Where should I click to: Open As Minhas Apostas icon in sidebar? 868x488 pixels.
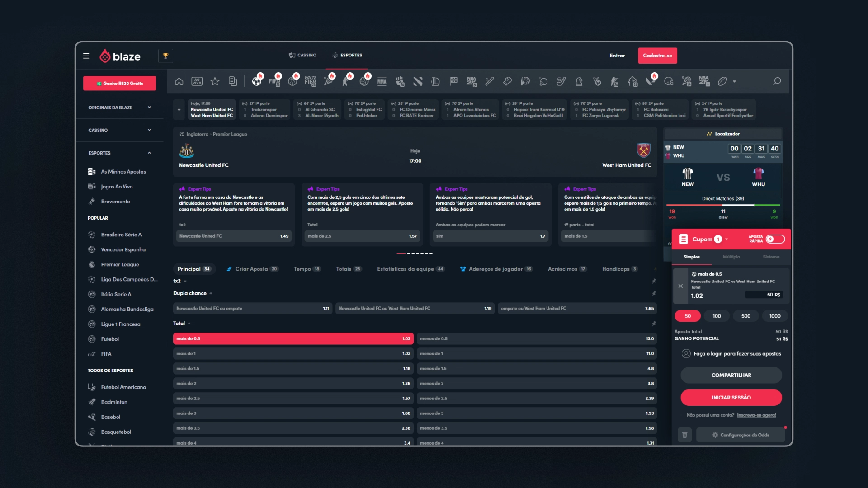tap(92, 172)
